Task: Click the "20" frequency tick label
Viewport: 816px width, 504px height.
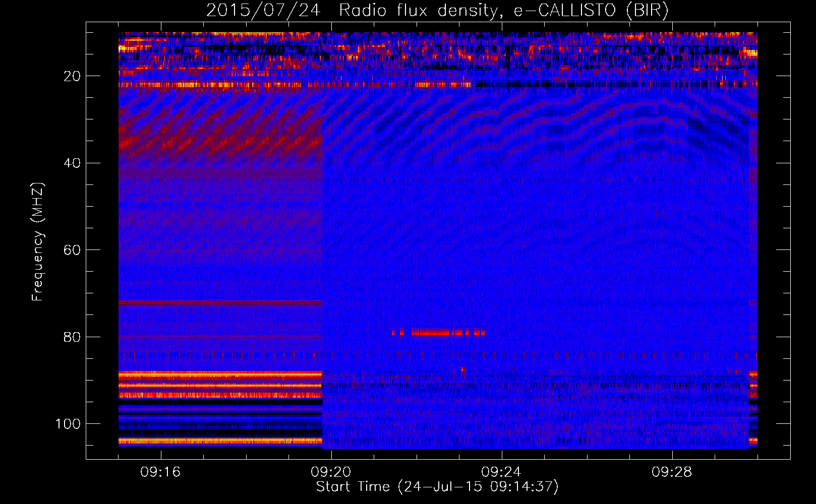Action: (73, 76)
